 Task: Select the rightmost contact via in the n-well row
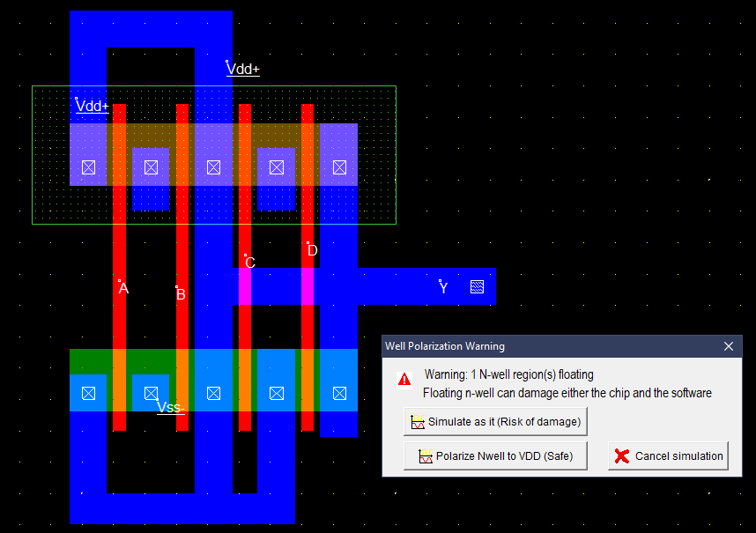pos(339,167)
